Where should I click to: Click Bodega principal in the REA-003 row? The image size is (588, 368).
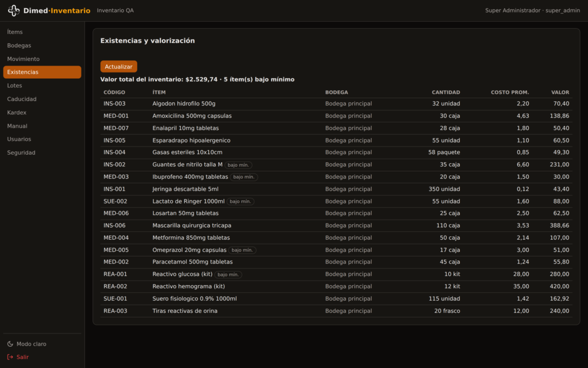pos(349,311)
